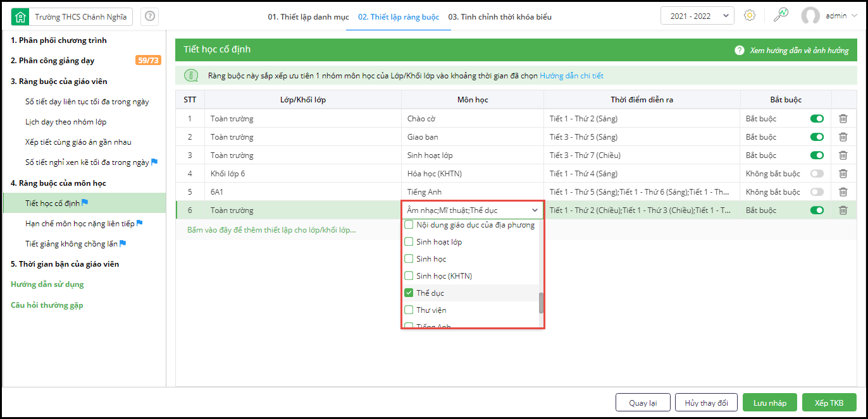Click the subject dropdown list scrollbar thumb
Viewport: 868px width, 419px height.
[541, 303]
